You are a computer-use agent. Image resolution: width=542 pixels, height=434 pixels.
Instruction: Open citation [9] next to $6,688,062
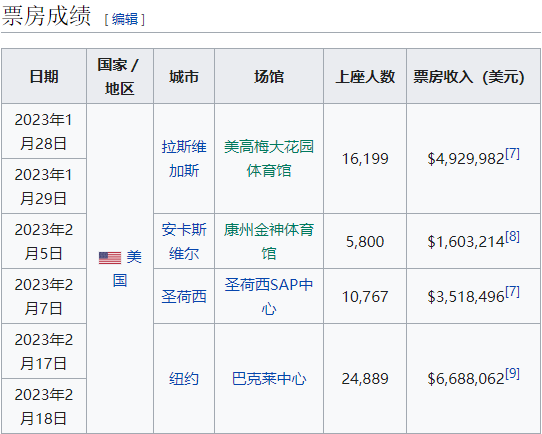(x=513, y=374)
